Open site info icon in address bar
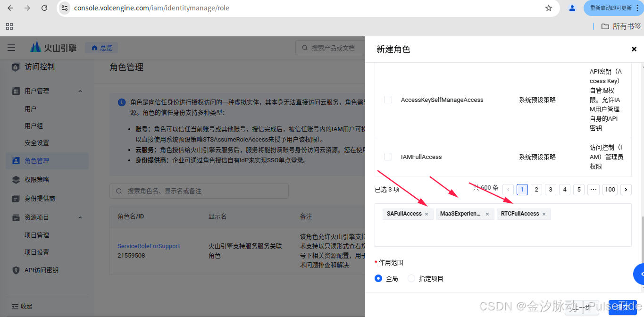This screenshot has width=644, height=317. [x=65, y=8]
